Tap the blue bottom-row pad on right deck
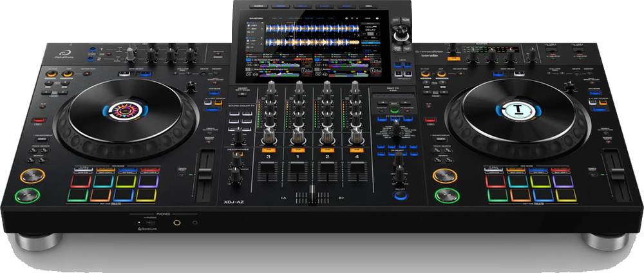 [544, 195]
